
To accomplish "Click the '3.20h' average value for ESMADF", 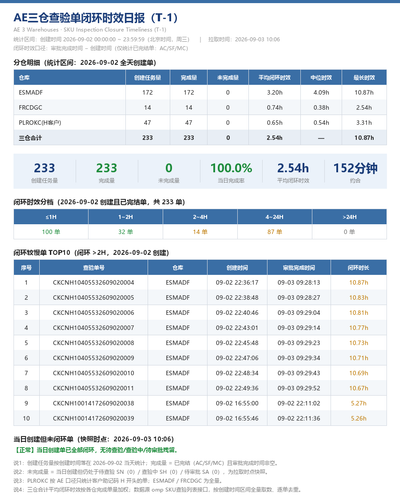I will coord(274,92).
